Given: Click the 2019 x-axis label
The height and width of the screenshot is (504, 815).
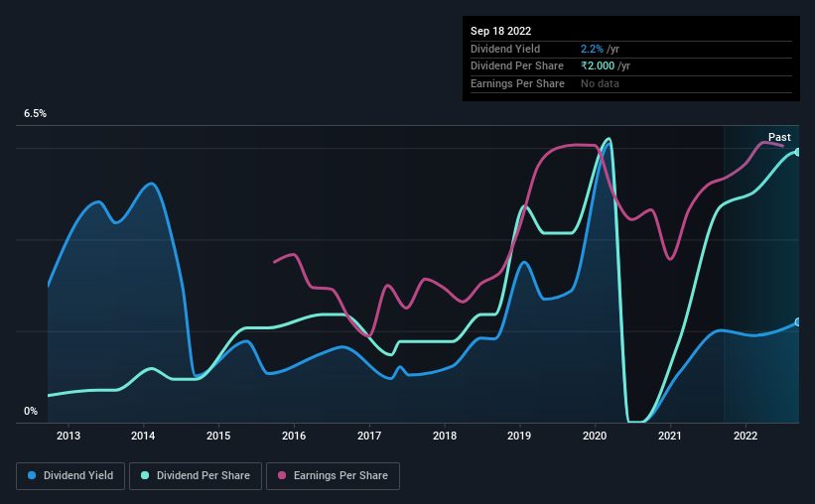Looking at the screenshot, I should pos(519,436).
